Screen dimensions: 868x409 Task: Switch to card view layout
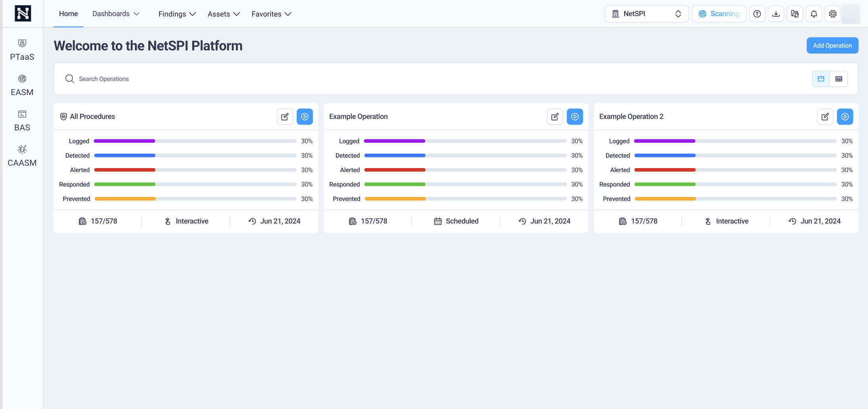(821, 79)
